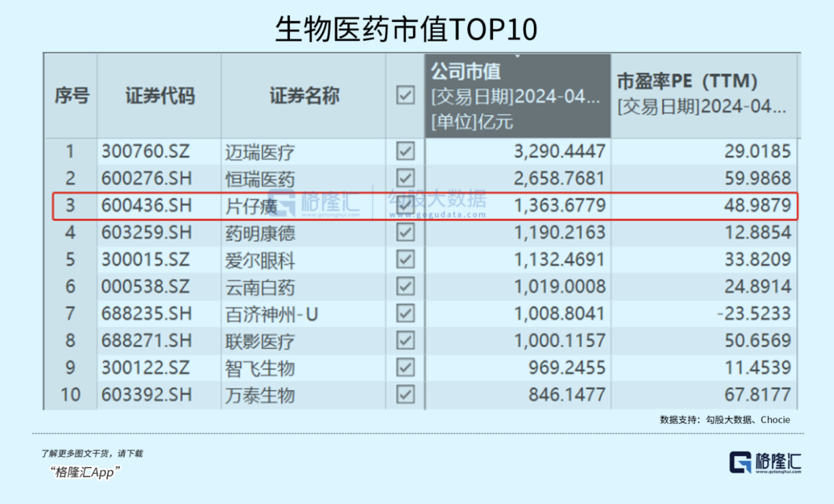Select the 证券代码 column header

(x=159, y=97)
